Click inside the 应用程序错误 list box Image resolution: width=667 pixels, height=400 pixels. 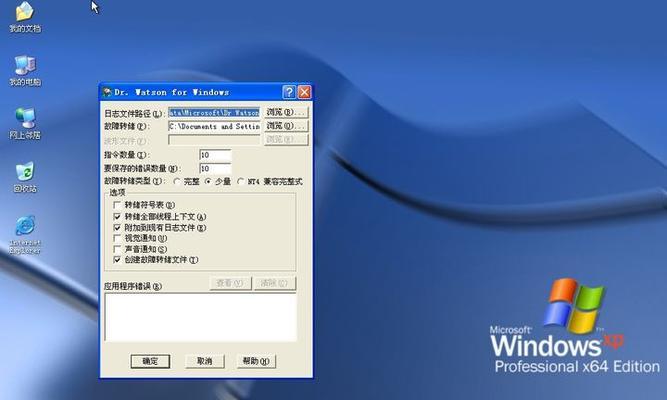pyautogui.click(x=200, y=317)
